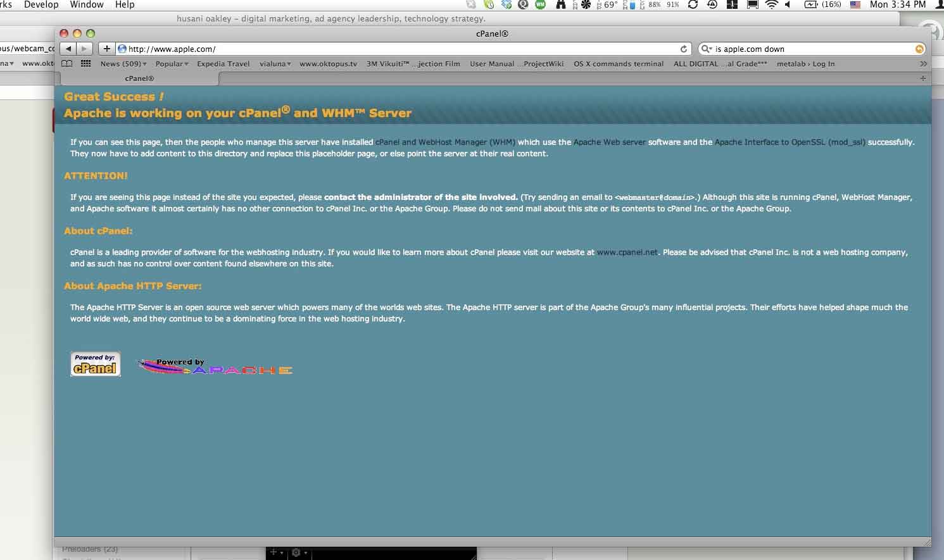Image resolution: width=944 pixels, height=560 pixels.
Task: Click the 'About cPanel:' heading
Action: pyautogui.click(x=98, y=231)
